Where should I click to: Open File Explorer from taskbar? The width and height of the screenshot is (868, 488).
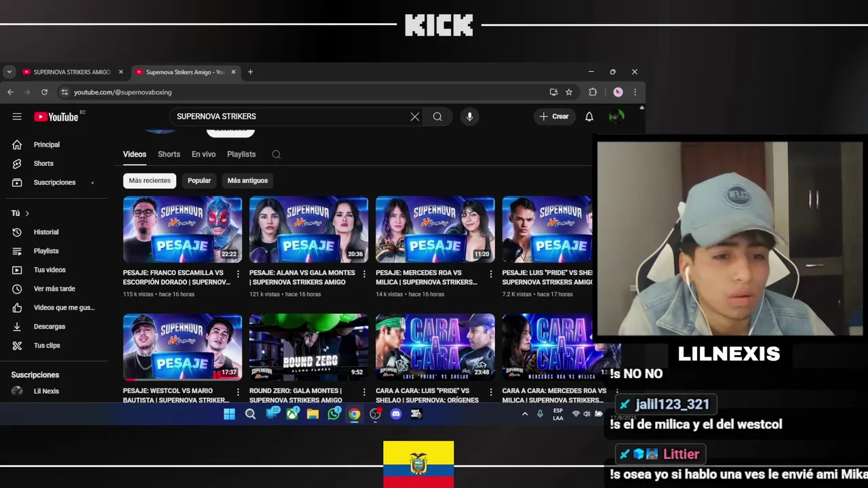313,414
